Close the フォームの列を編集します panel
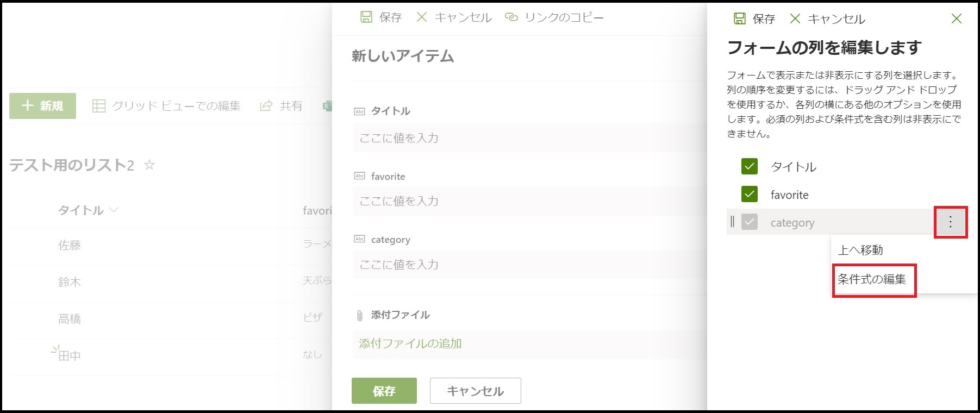The height and width of the screenshot is (413, 980). pos(957,19)
